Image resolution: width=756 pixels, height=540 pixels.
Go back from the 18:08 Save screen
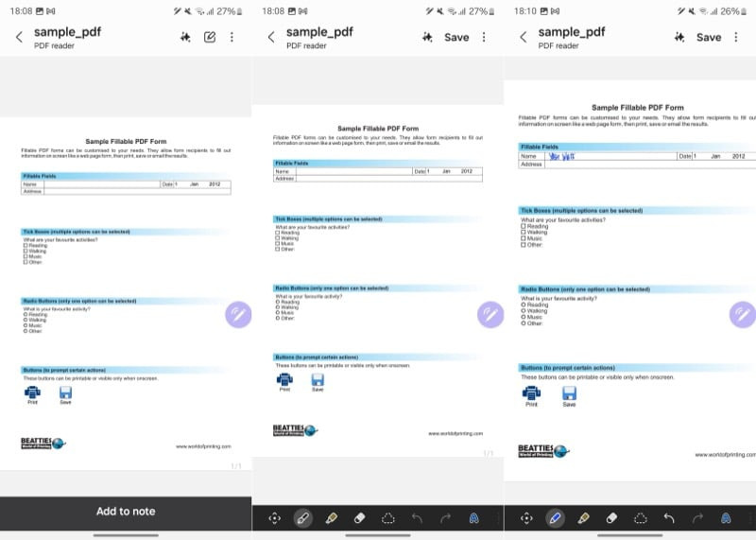point(271,37)
